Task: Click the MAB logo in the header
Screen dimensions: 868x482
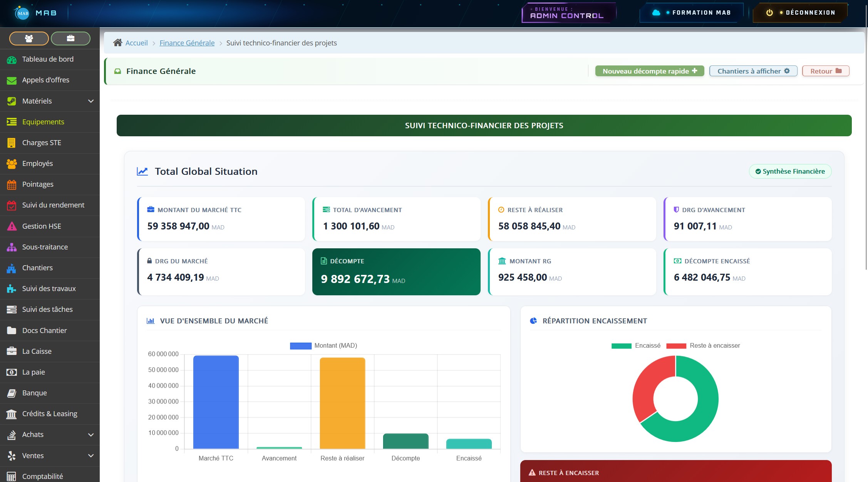Action: (x=22, y=13)
